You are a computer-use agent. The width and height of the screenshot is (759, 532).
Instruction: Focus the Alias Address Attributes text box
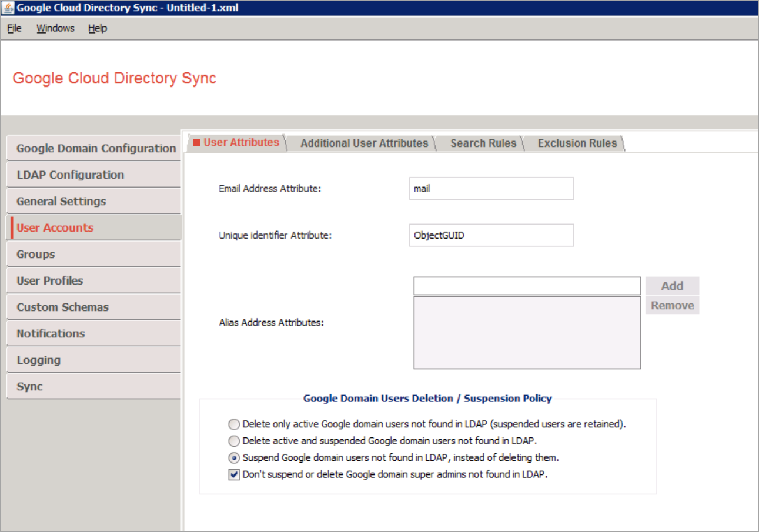point(527,286)
